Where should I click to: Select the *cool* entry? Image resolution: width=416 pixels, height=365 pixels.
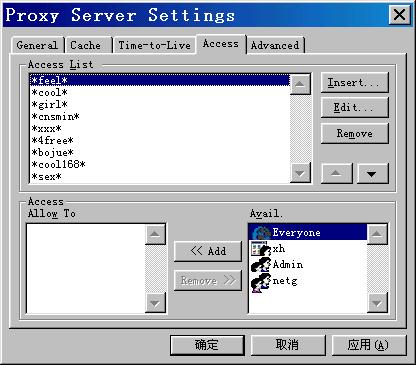(x=160, y=92)
